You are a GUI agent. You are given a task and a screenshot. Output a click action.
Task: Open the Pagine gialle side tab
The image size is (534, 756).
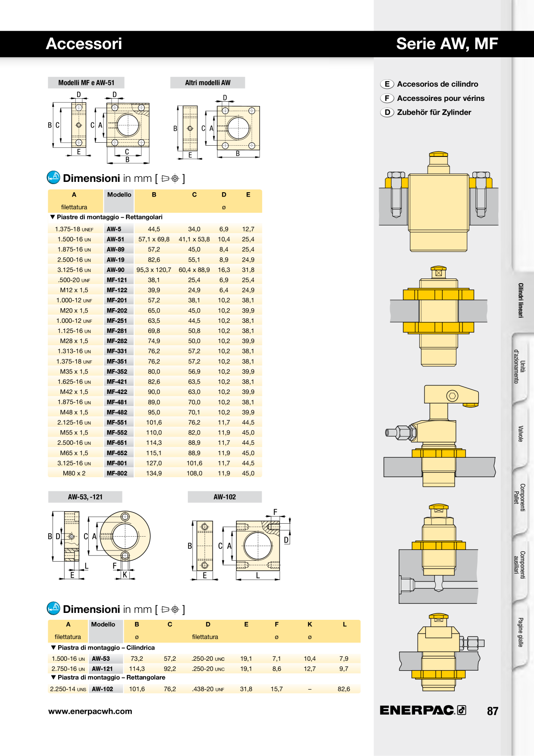(x=520, y=632)
